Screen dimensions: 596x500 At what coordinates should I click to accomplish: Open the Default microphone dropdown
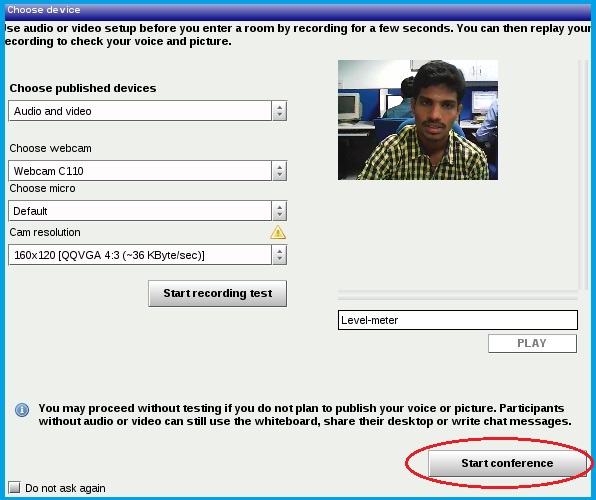click(x=147, y=211)
